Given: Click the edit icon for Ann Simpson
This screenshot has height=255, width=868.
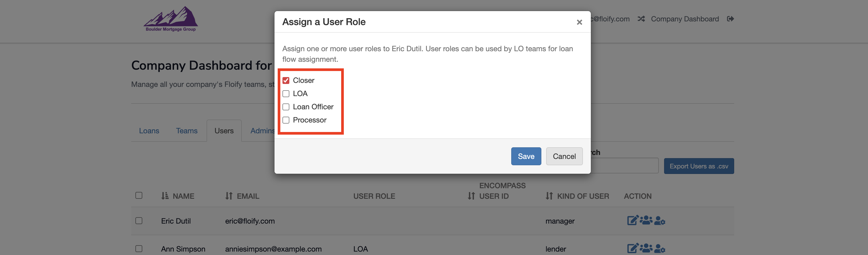Looking at the screenshot, I should [x=632, y=249].
